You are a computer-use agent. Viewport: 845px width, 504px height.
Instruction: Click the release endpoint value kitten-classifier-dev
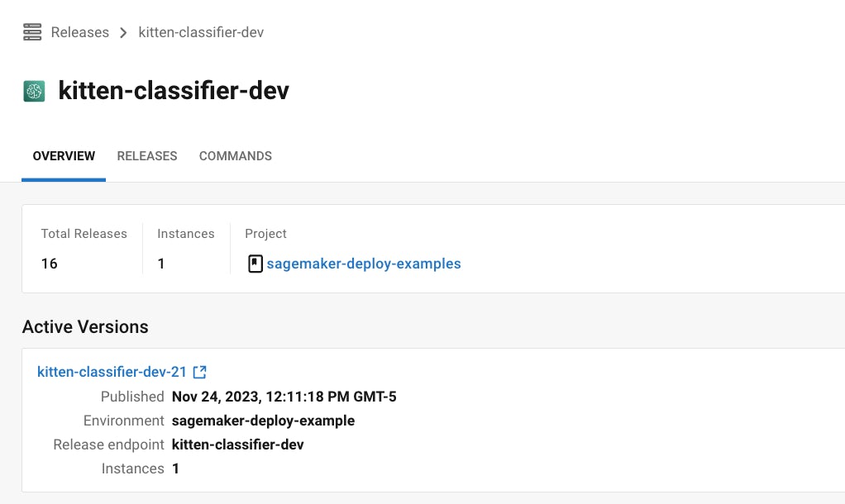(237, 445)
